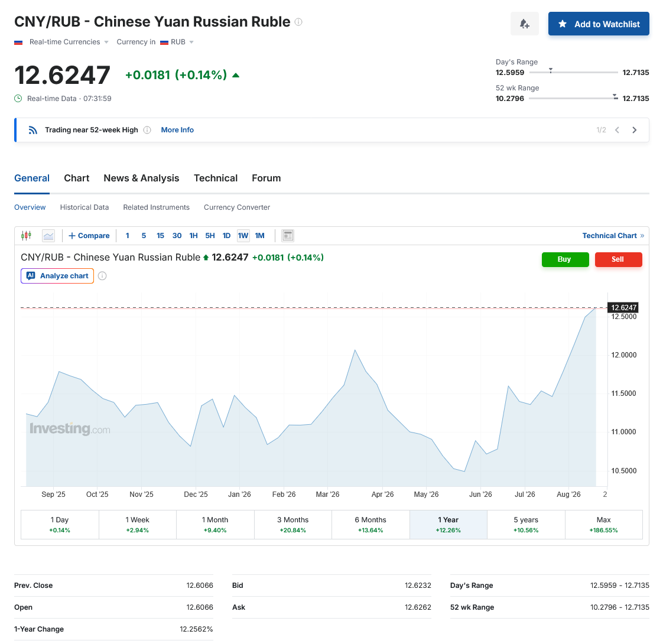
Task: Open the Historical Data sub-tab
Action: click(84, 207)
